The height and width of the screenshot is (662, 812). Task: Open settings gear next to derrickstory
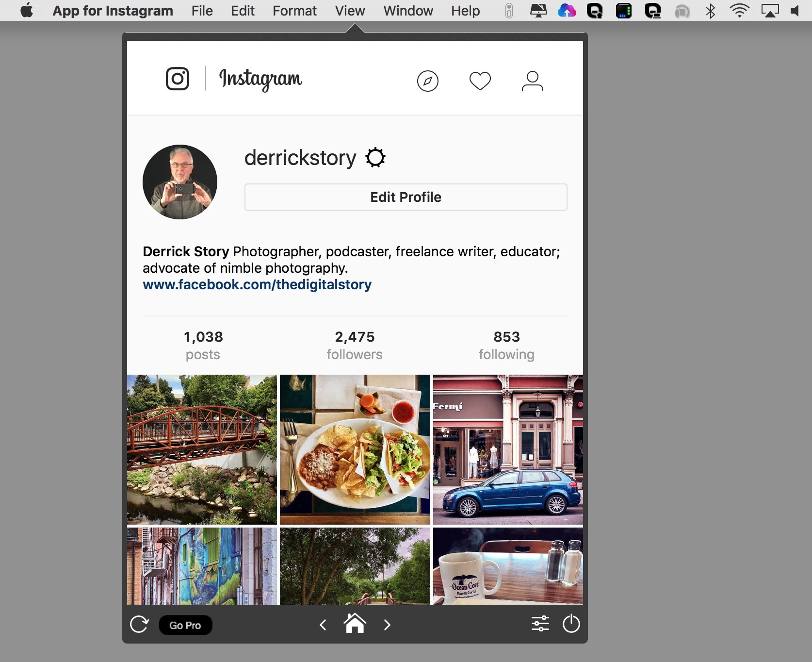(x=375, y=158)
